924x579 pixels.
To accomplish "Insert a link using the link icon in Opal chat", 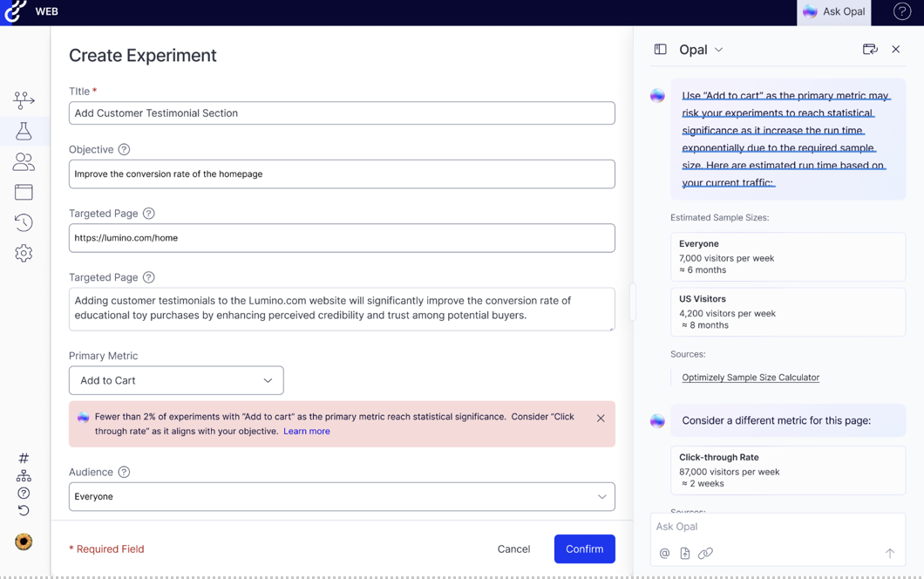I will tap(706, 553).
